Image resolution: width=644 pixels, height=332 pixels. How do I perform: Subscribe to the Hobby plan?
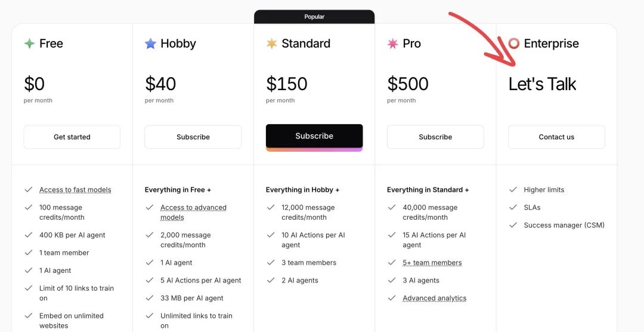tap(193, 137)
